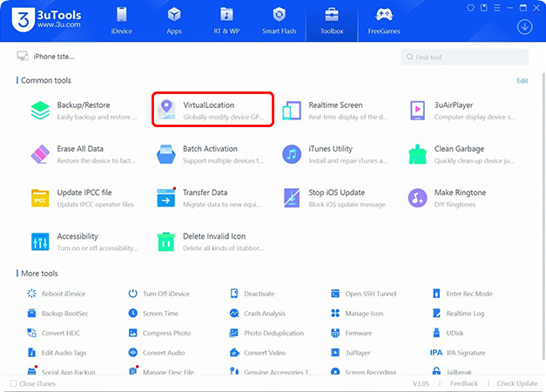
Task: Click the Screen Recording label
Action: (x=370, y=372)
